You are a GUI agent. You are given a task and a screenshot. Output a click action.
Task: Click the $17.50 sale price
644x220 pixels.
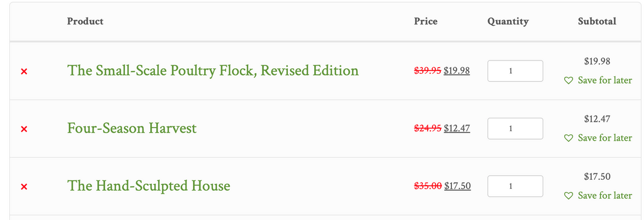point(457,186)
